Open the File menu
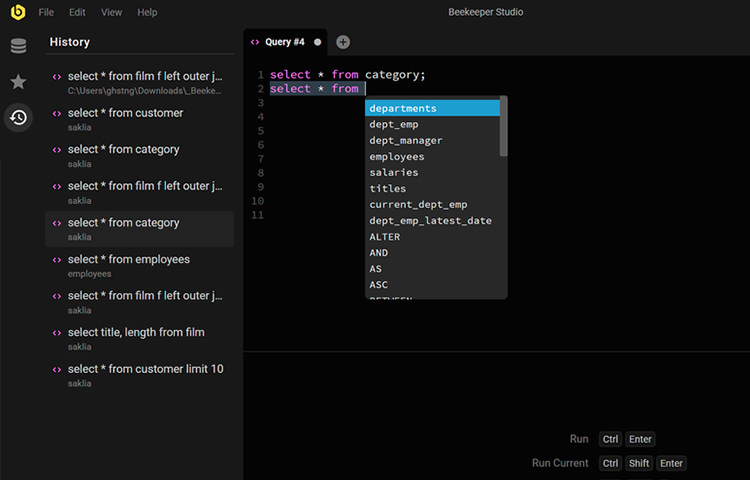The image size is (750, 480). pos(46,12)
